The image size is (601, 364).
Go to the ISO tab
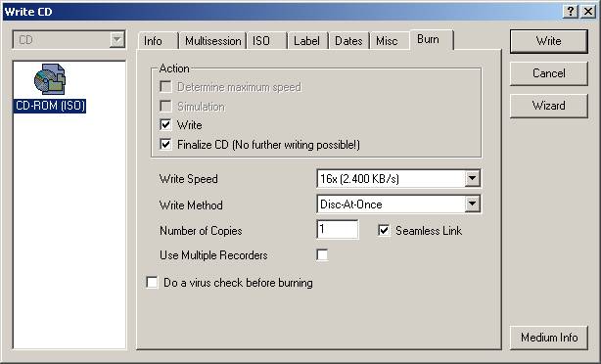(267, 41)
